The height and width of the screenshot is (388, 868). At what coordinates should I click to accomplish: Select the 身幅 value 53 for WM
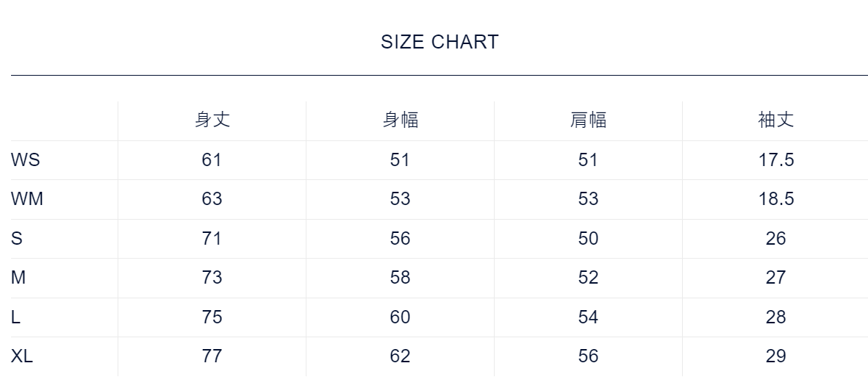(400, 199)
